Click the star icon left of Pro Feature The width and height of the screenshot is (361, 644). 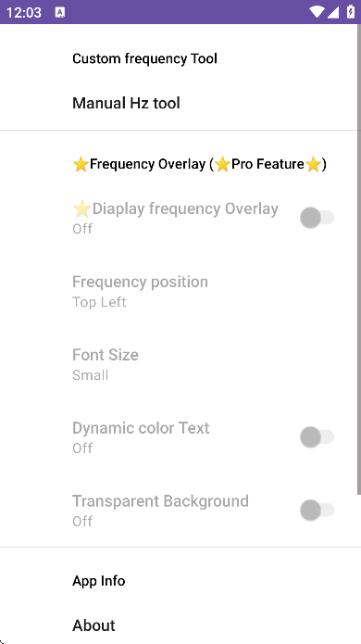[222, 164]
